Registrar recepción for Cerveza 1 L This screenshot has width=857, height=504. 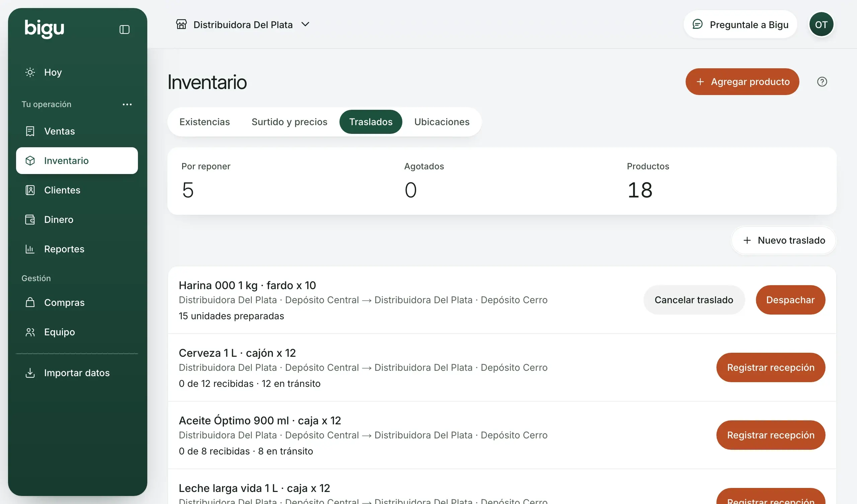tap(771, 368)
